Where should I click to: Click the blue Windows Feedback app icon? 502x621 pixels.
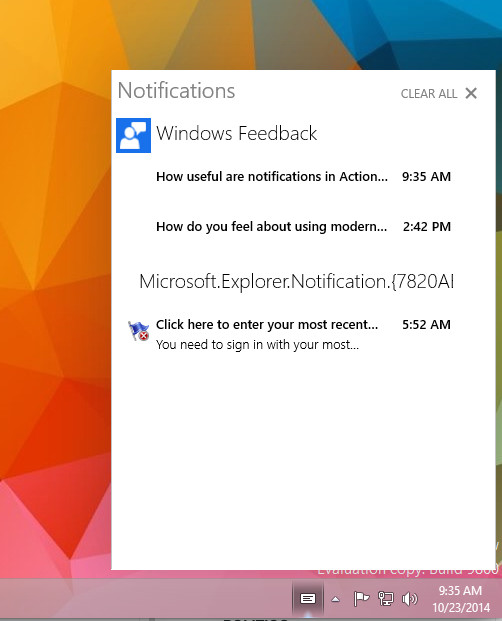click(133, 135)
